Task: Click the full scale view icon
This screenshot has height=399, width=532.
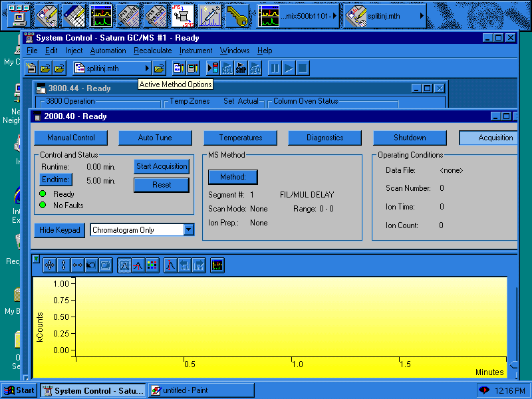Action: coord(106,265)
